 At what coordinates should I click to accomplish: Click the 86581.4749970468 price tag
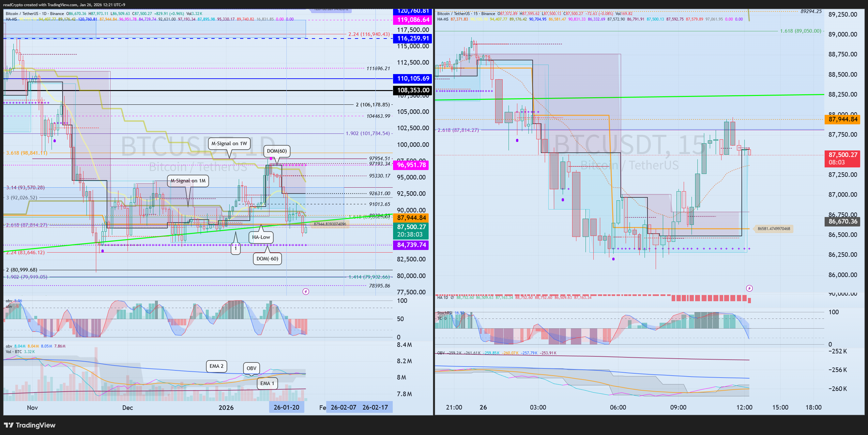773,229
